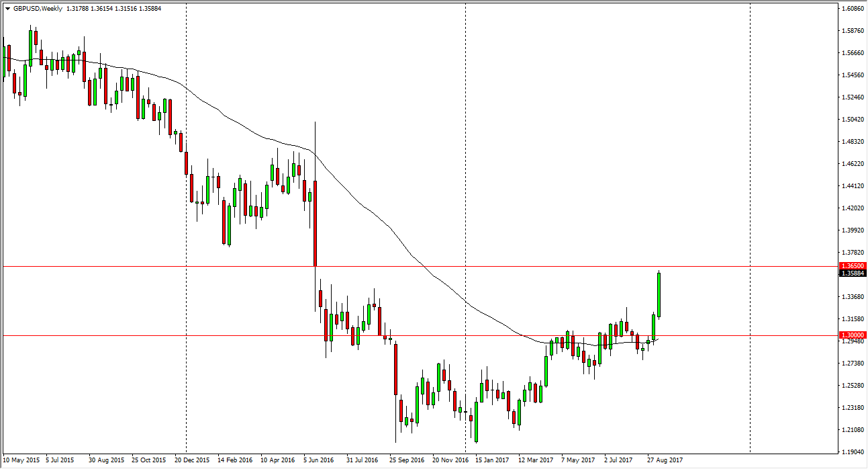Click the dashed vertical separator near 20 Dec 2015
This screenshot has width=868, height=469.
186,235
